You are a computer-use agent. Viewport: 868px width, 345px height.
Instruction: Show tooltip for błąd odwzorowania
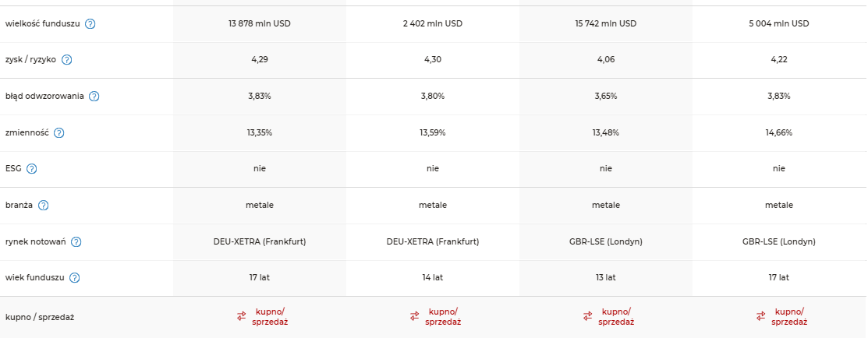pyautogui.click(x=94, y=97)
